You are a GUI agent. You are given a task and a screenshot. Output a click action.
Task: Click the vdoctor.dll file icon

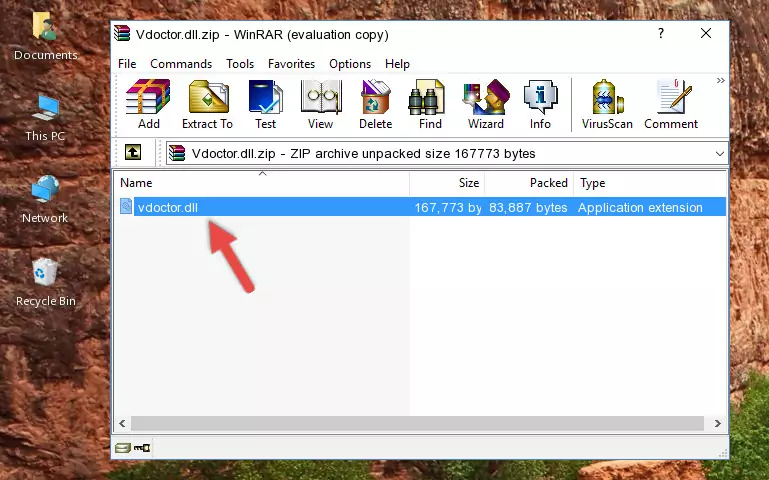(126, 206)
